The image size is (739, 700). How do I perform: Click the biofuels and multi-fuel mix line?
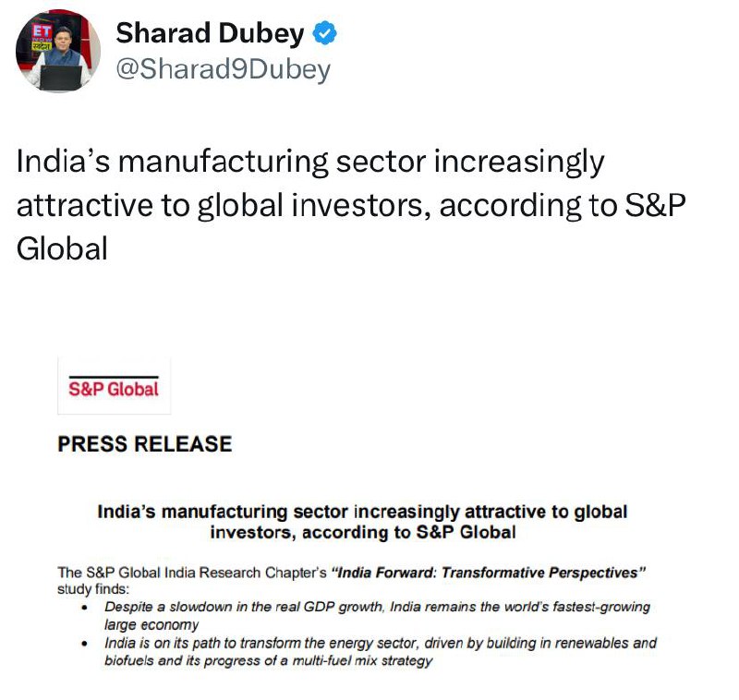pyautogui.click(x=268, y=661)
